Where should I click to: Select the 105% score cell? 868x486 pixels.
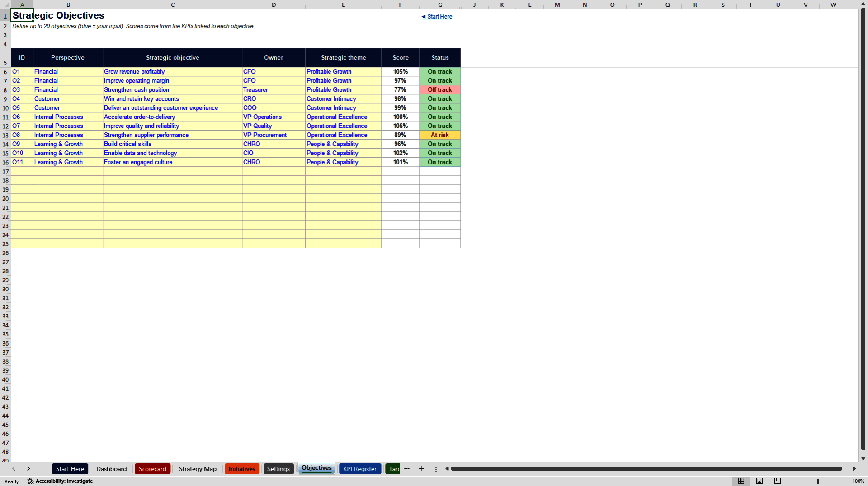(x=401, y=72)
